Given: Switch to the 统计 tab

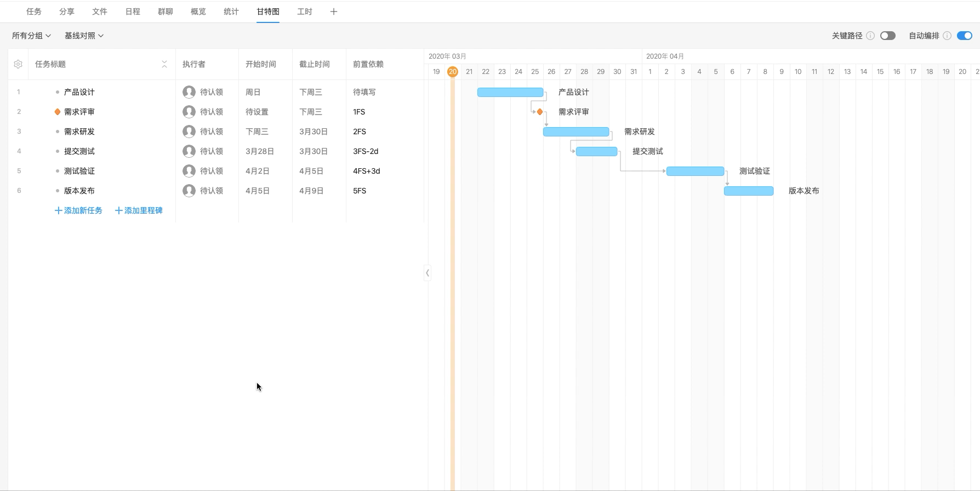Looking at the screenshot, I should (x=231, y=12).
